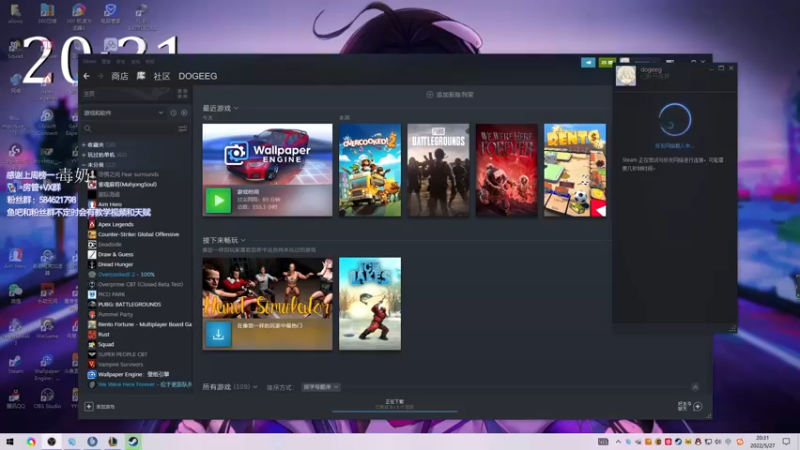Open the Ice Lakes game cover

pyautogui.click(x=370, y=304)
